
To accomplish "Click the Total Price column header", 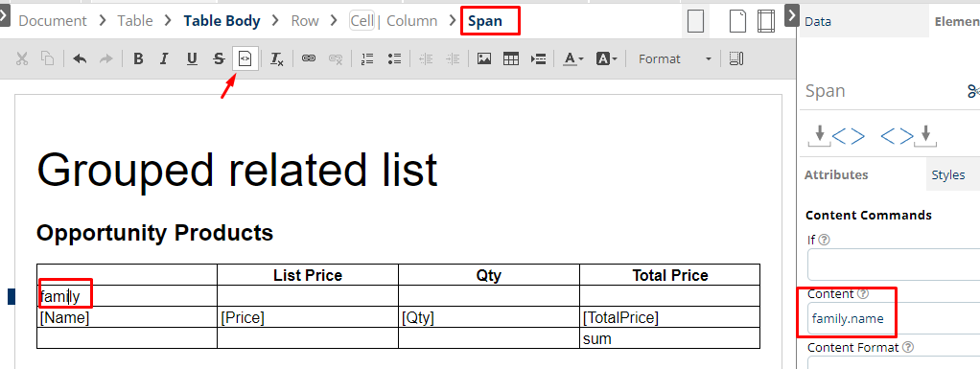I will pyautogui.click(x=670, y=275).
